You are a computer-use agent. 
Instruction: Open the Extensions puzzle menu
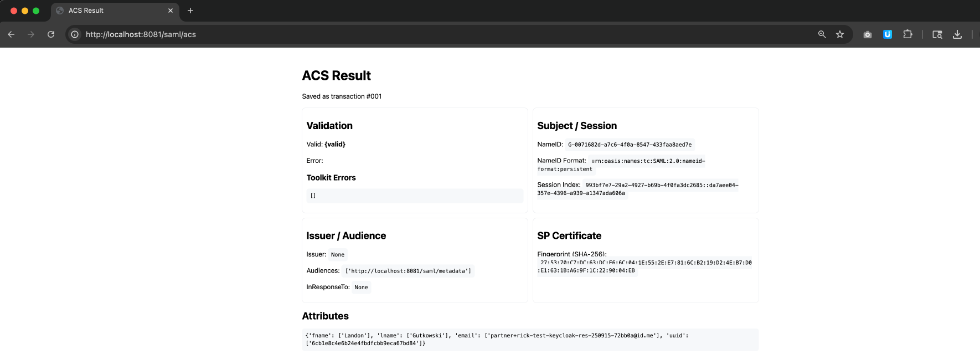[907, 34]
